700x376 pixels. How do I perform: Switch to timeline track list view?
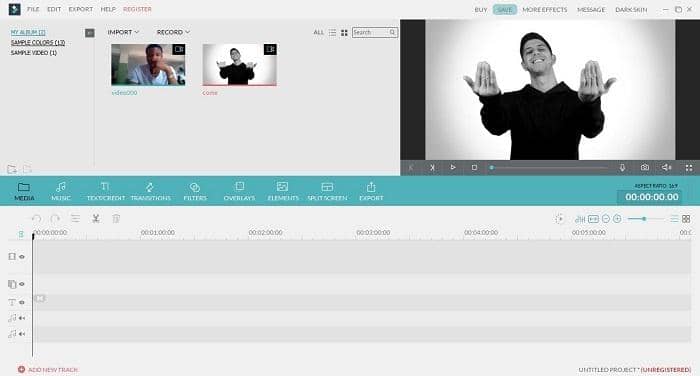tap(674, 219)
